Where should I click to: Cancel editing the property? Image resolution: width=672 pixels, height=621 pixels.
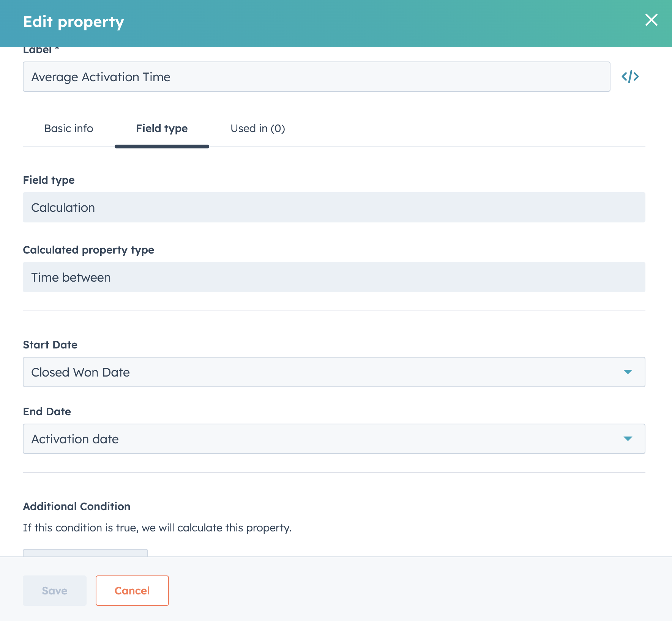(x=132, y=590)
